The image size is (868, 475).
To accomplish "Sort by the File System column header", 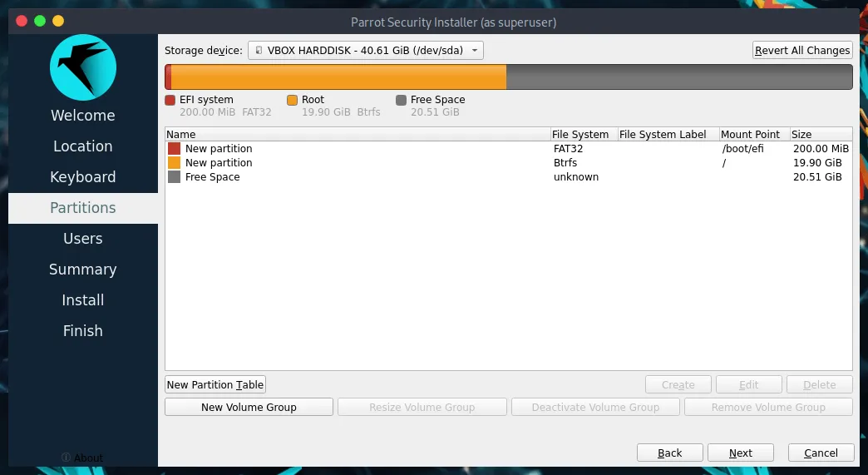I will [x=584, y=135].
